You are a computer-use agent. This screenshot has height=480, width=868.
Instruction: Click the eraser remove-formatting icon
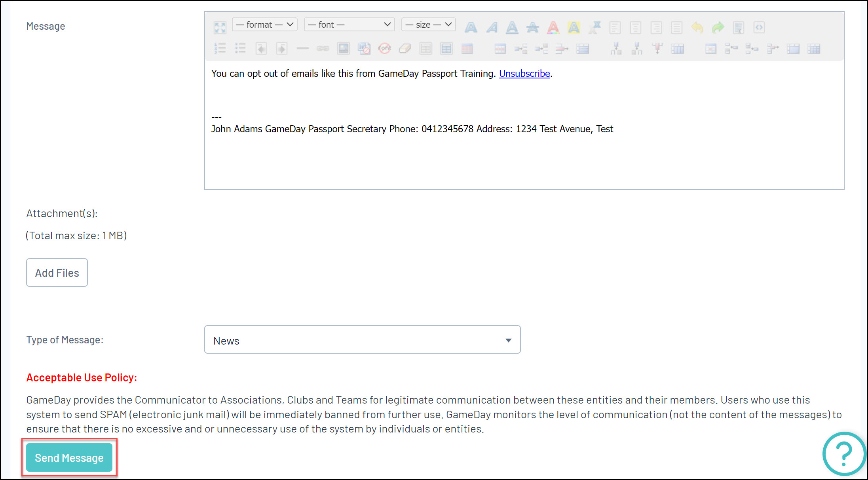405,48
